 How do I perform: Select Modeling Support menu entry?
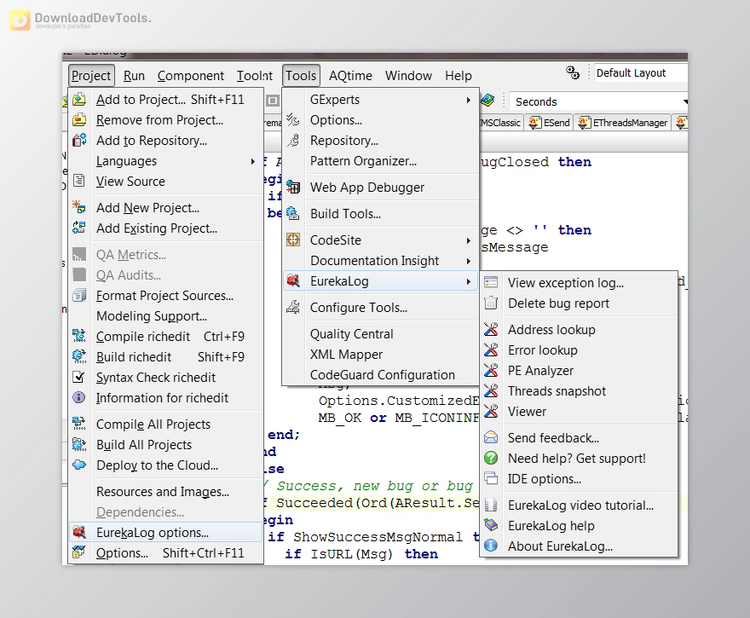click(165, 316)
